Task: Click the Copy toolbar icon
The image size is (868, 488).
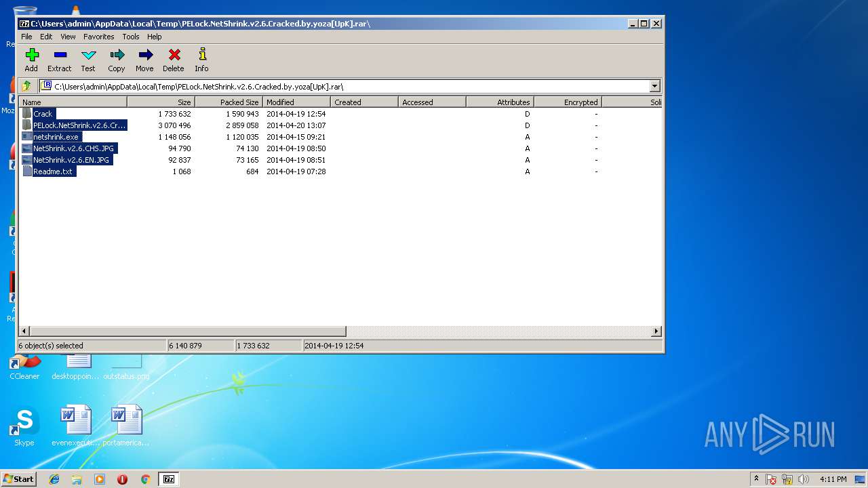Action: (x=117, y=60)
